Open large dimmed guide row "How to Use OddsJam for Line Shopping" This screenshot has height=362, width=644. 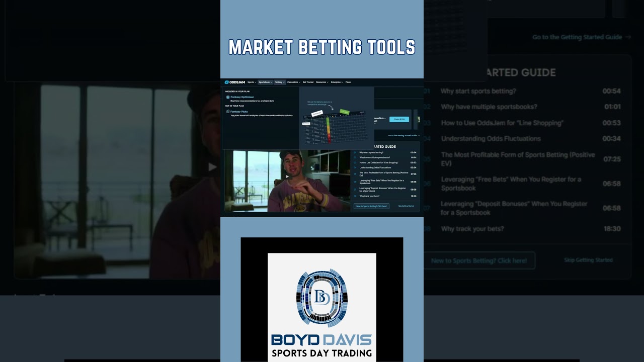523,123
